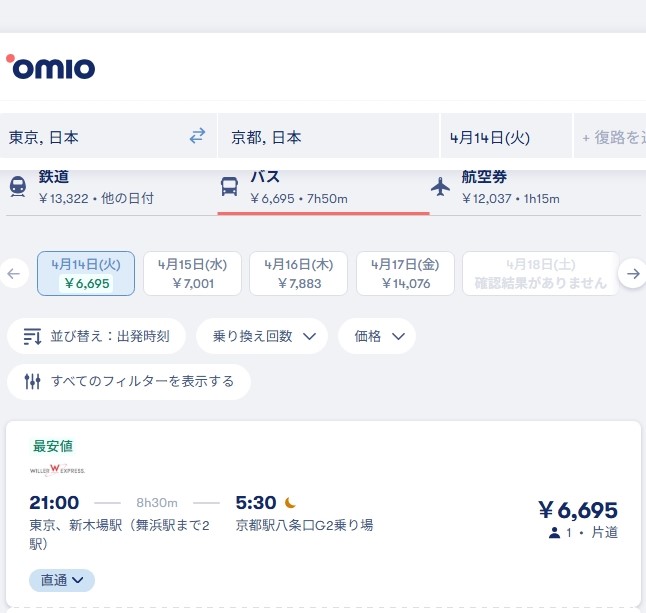Click the train icon for 鉄道
The width and height of the screenshot is (646, 613).
[18, 187]
